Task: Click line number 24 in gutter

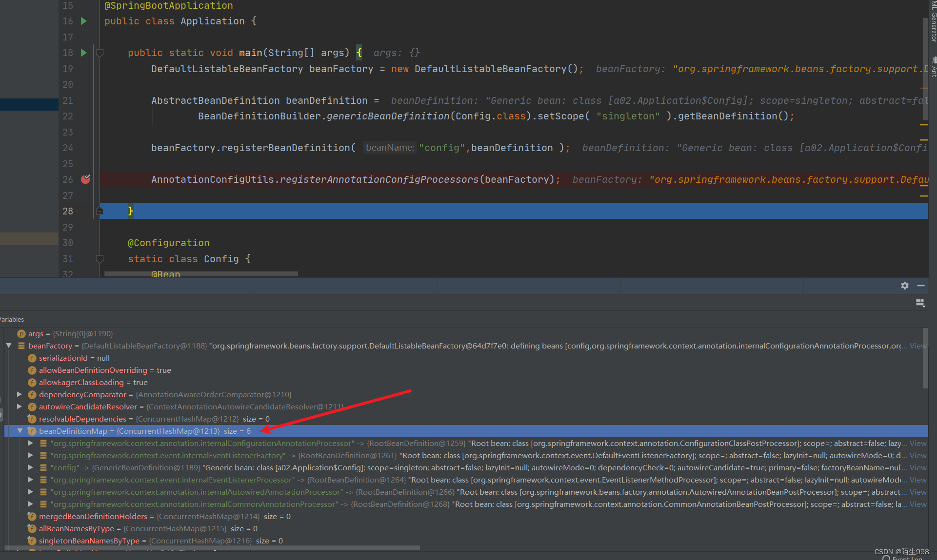Action: pyautogui.click(x=68, y=148)
